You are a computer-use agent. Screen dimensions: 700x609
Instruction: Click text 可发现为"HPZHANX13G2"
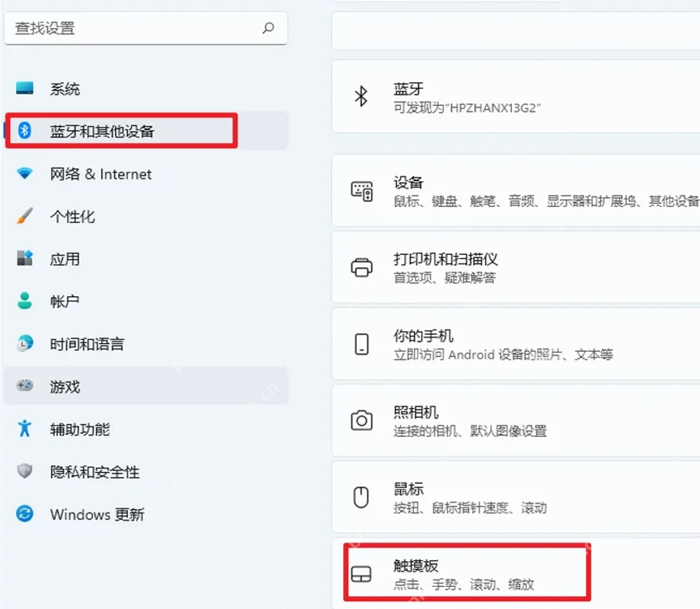pos(467,107)
